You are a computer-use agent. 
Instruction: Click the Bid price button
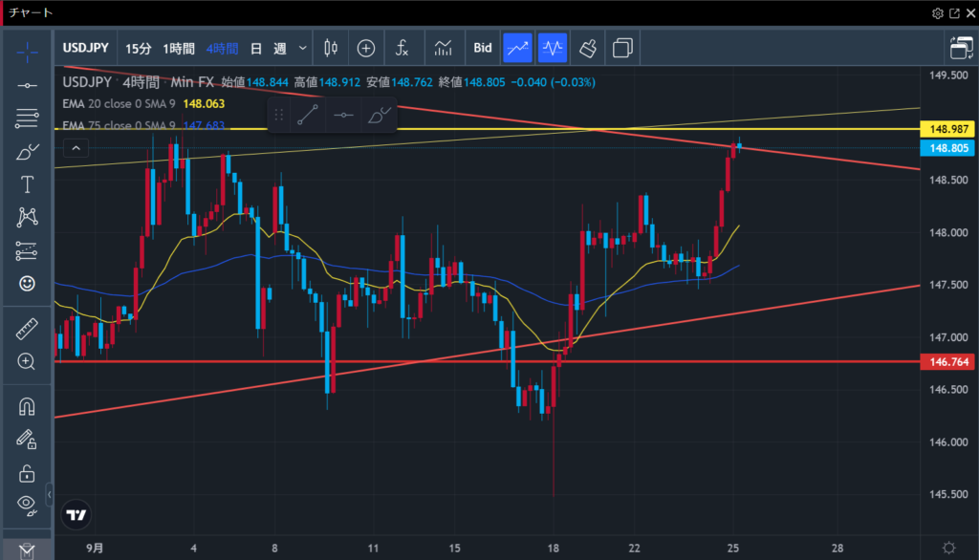click(483, 48)
